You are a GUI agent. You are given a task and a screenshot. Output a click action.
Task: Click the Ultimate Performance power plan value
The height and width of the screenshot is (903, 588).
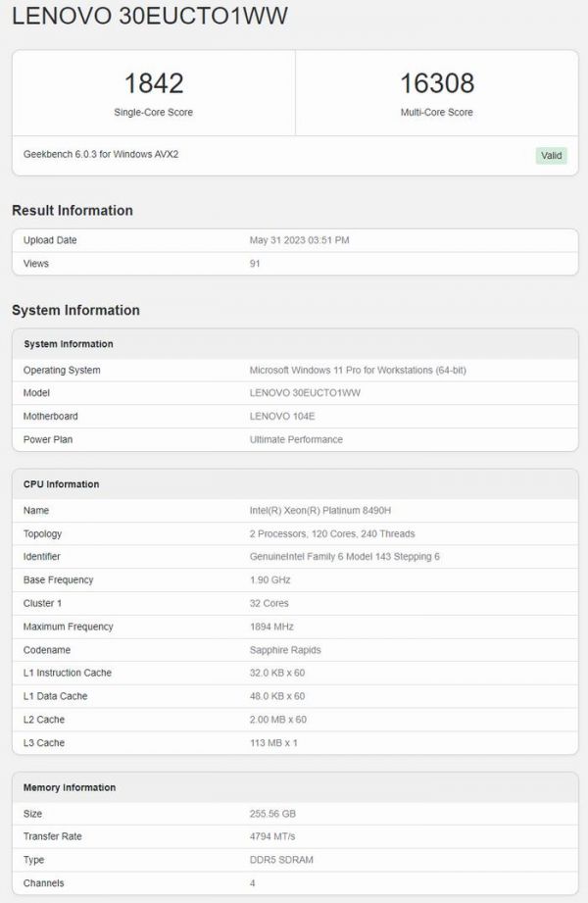(x=296, y=439)
